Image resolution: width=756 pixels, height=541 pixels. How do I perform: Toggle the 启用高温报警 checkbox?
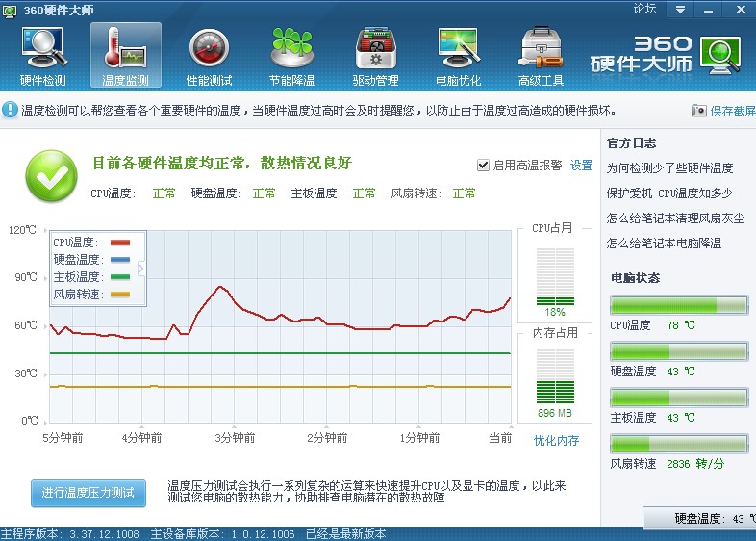(483, 166)
